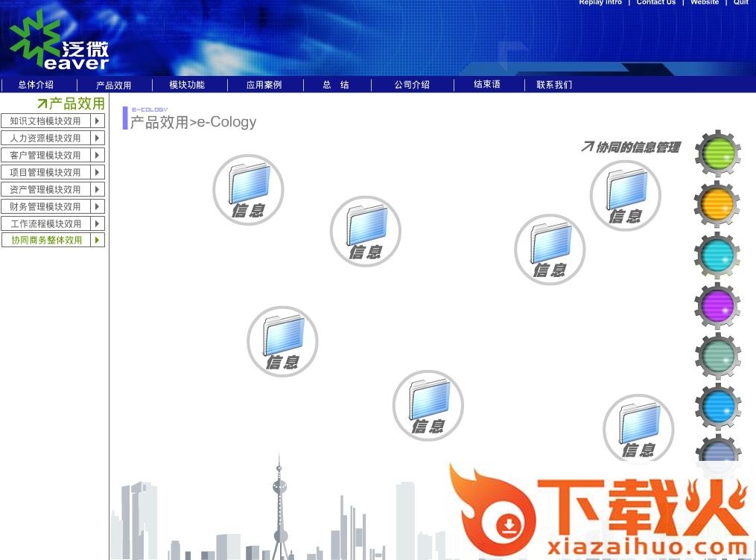
Task: Click the Replay Intro link
Action: coord(600,3)
